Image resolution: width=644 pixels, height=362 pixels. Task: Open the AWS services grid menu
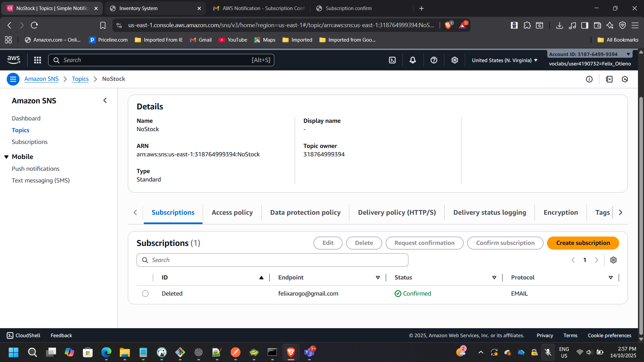[38, 60]
